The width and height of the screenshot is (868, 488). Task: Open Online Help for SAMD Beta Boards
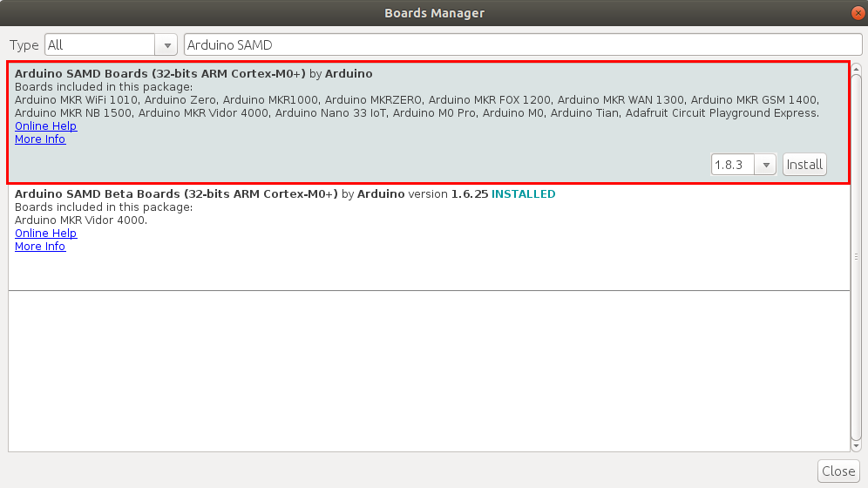tap(46, 233)
